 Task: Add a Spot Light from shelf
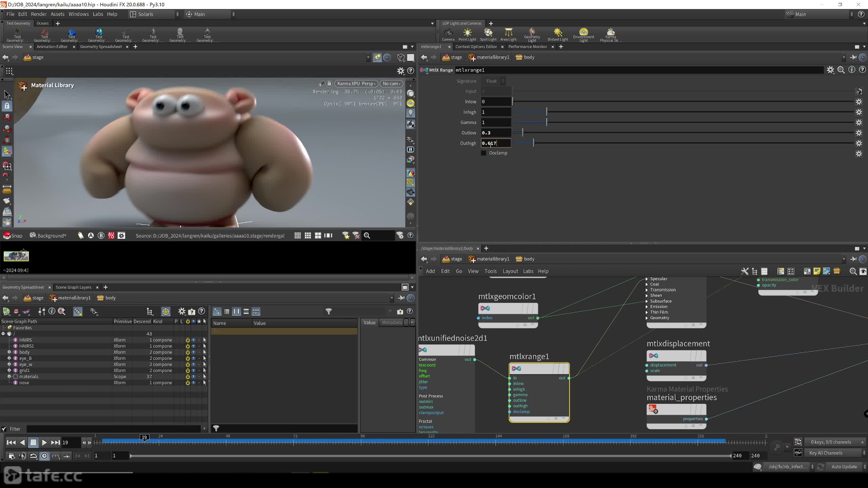click(488, 35)
